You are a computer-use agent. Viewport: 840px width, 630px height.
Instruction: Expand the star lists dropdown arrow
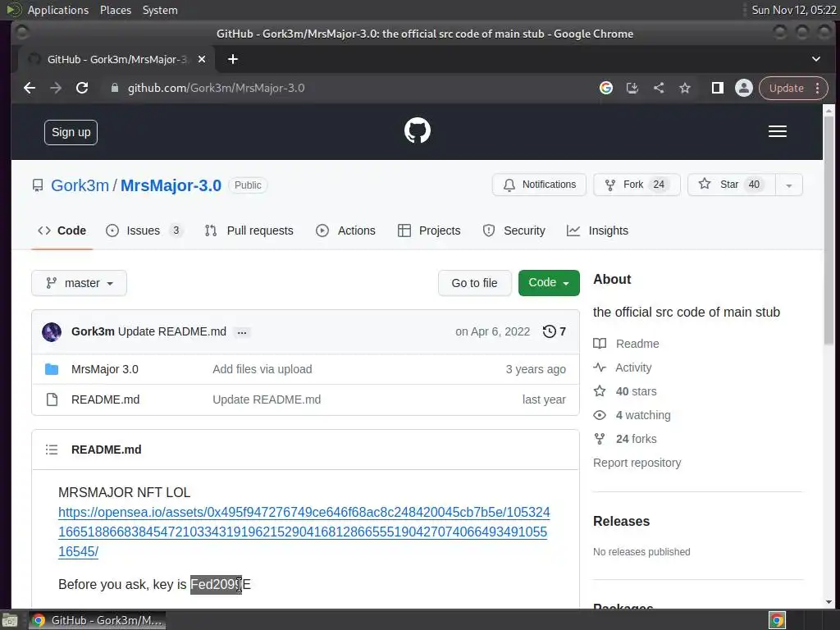coord(788,185)
